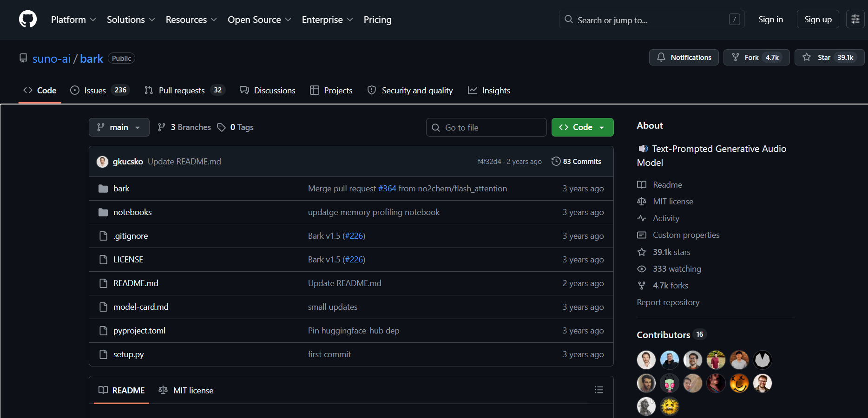Star the bark repository
The width and height of the screenshot is (868, 418).
[x=829, y=58]
